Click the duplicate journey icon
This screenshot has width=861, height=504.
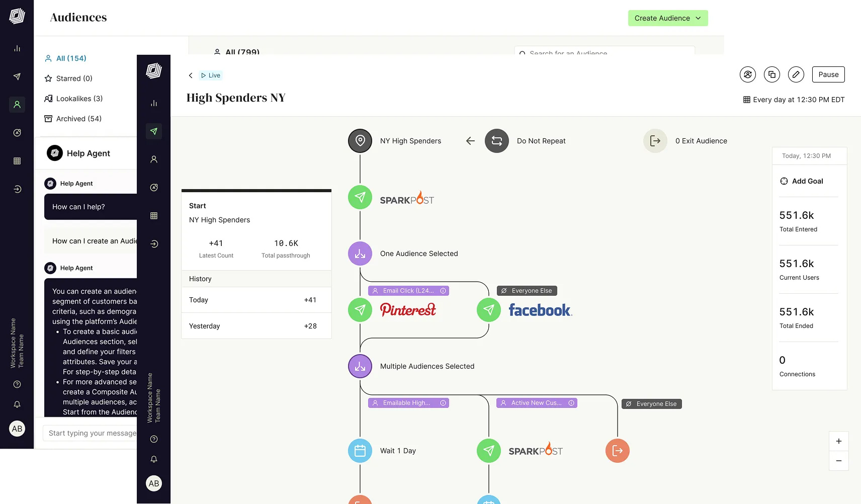772,75
